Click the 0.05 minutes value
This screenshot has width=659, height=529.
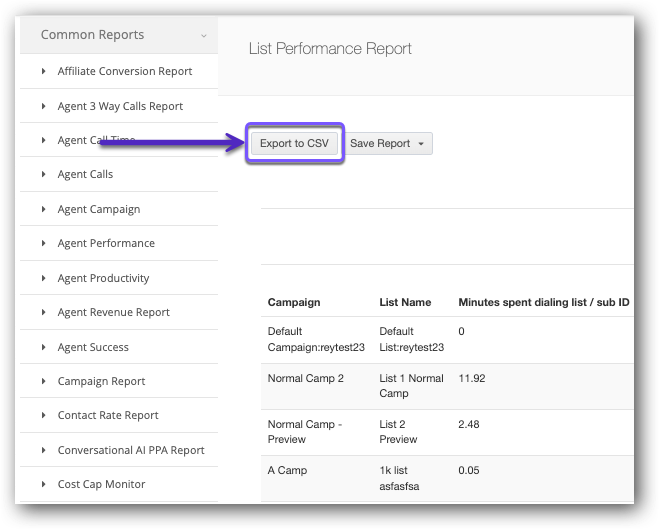469,470
